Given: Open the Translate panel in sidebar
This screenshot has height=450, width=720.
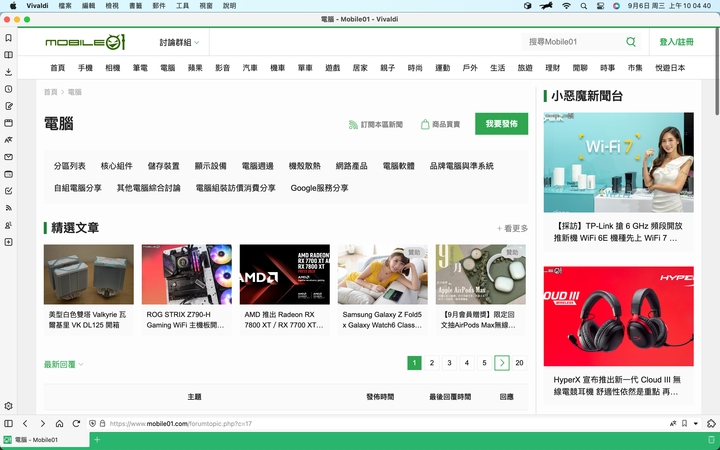Looking at the screenshot, I should pos(8,140).
